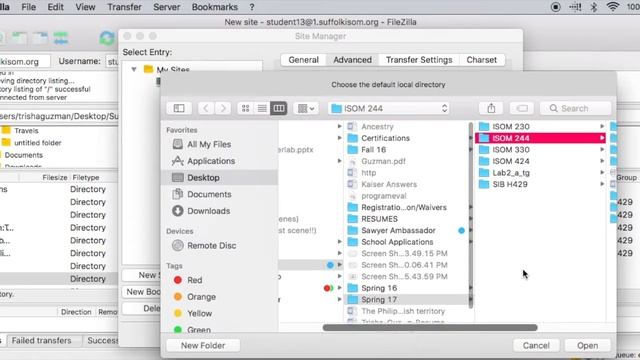The width and height of the screenshot is (640, 360).
Task: Click the refresh icon in FileZilla toolbar
Action: coord(107,38)
